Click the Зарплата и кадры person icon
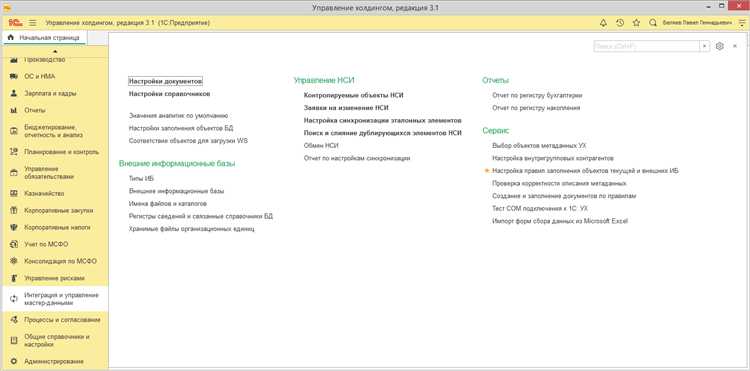 click(14, 93)
